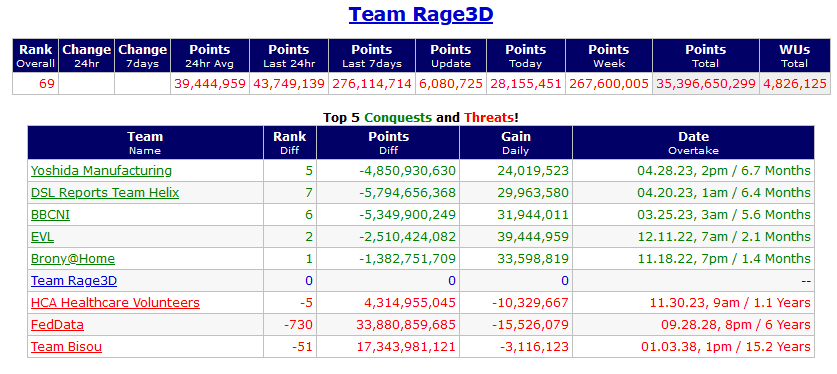837x374 pixels.
Task: Click the Points Last 7days header
Action: pos(372,56)
